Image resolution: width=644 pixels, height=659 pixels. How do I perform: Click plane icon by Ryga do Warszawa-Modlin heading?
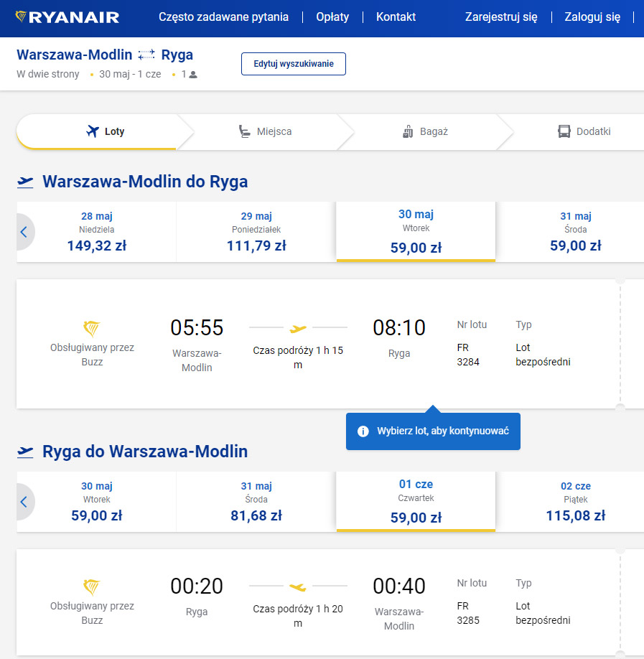coord(25,452)
